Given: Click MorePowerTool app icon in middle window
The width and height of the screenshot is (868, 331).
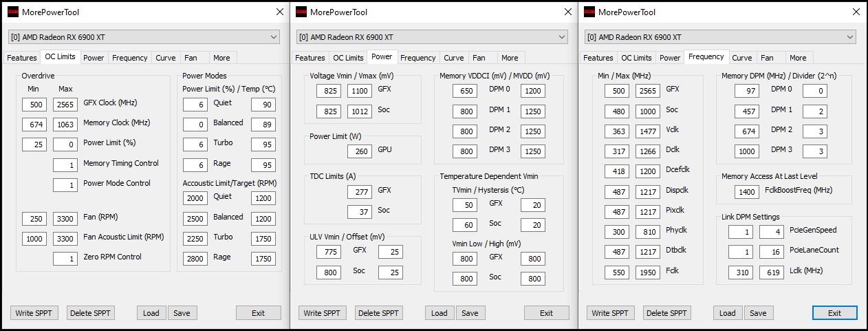Looking at the screenshot, I should click(x=301, y=12).
